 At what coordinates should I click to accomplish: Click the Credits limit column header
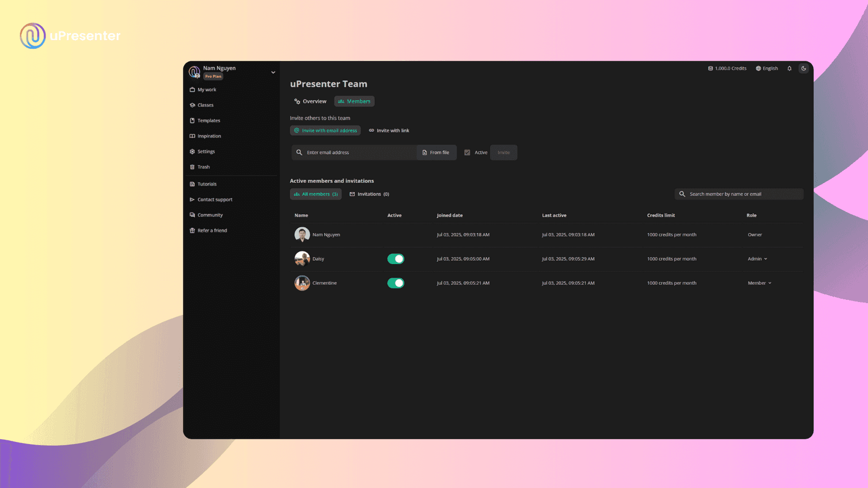click(661, 215)
